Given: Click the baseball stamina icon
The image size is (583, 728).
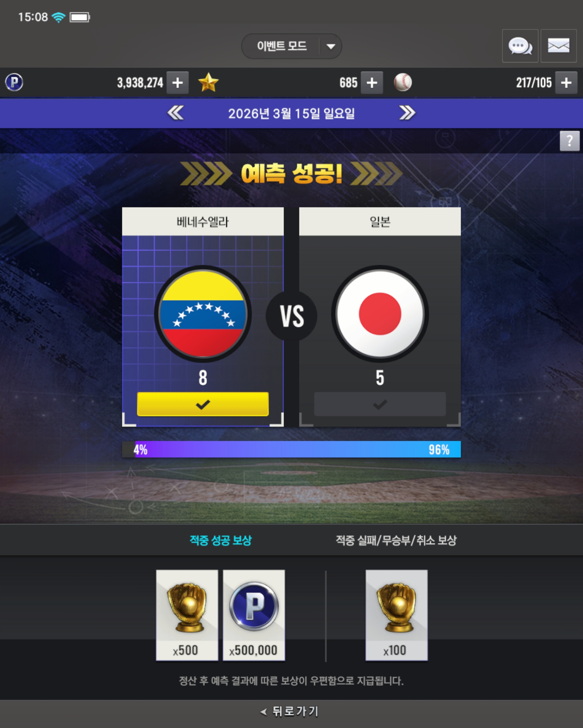Looking at the screenshot, I should click(x=403, y=82).
